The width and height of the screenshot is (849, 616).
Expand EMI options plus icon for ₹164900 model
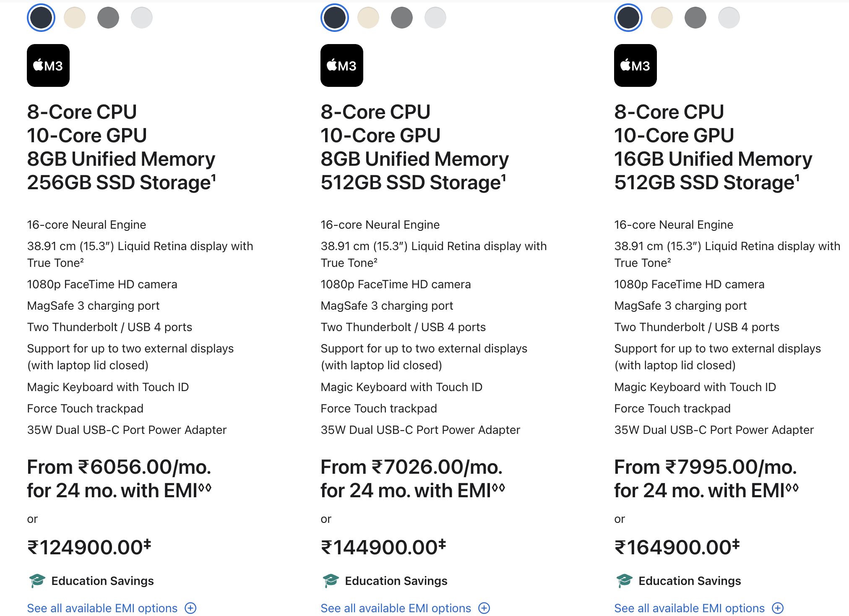[778, 608]
